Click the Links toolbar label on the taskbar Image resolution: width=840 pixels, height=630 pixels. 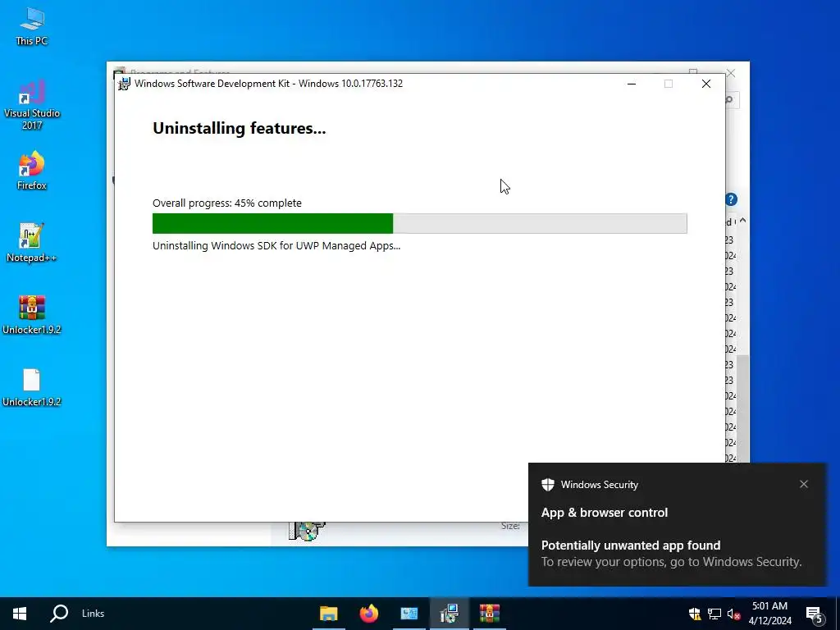point(94,614)
